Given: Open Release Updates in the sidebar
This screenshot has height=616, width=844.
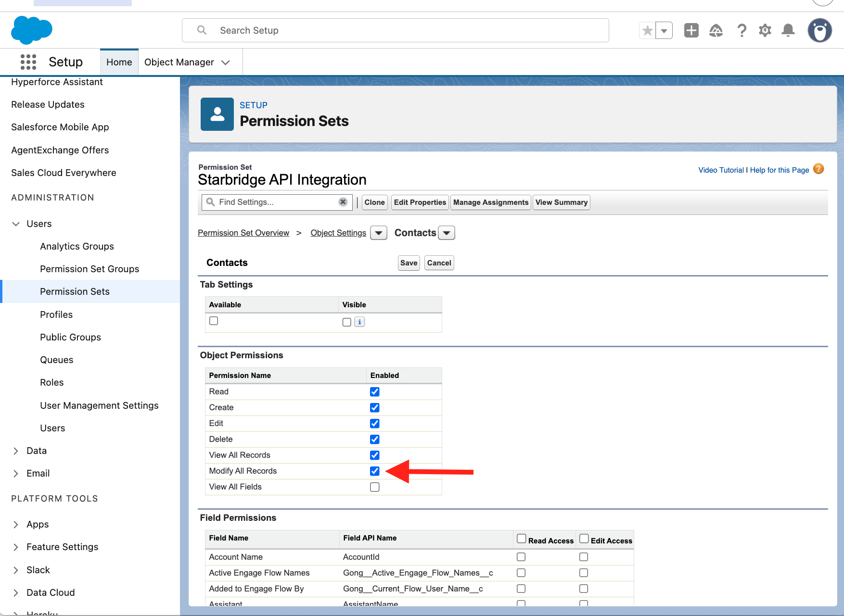Looking at the screenshot, I should coord(48,104).
